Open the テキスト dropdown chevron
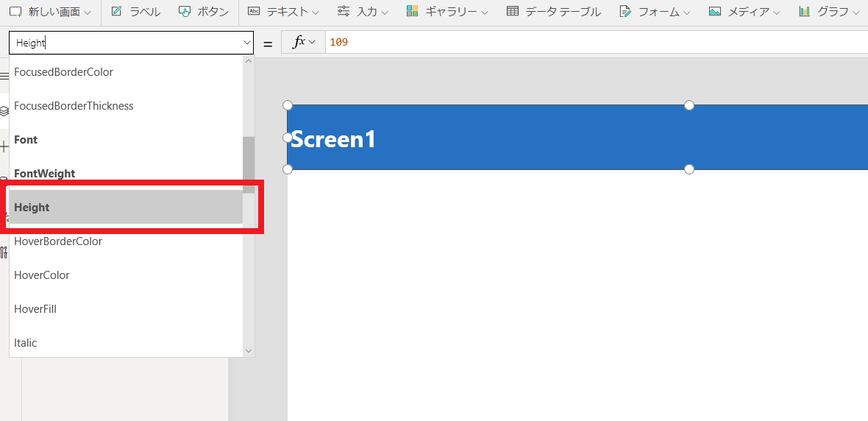The width and height of the screenshot is (868, 421). tap(316, 13)
